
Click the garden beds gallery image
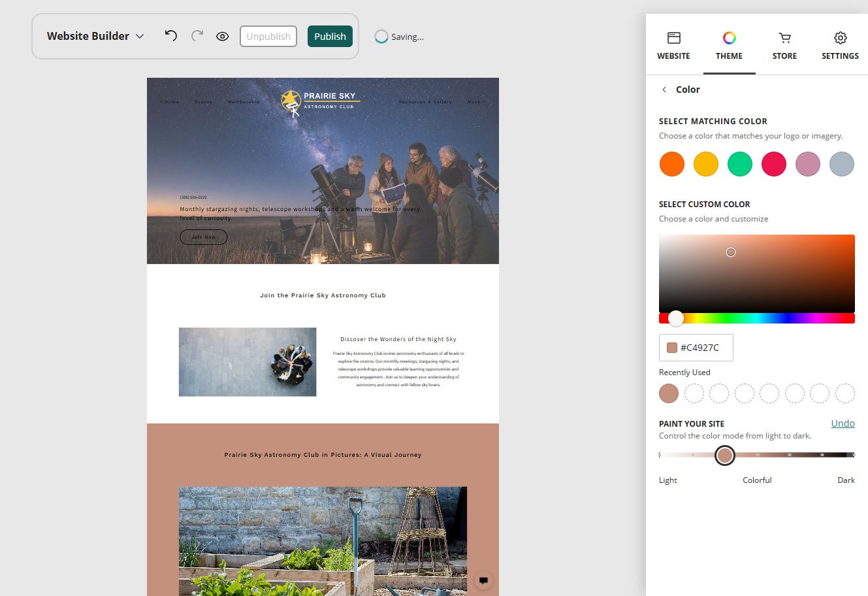323,541
